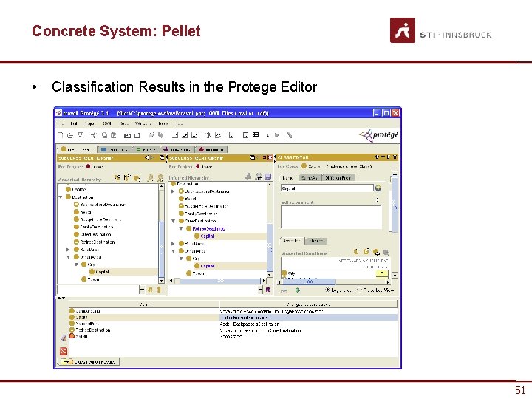This screenshot has height=399, width=532.
Task: Select Contact class in Asserted Hierarchy
Action: pyautogui.click(x=76, y=190)
